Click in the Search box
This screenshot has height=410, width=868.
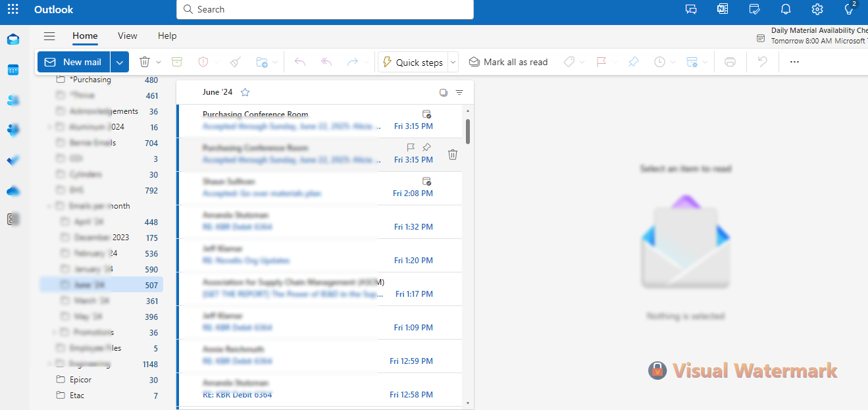325,9
